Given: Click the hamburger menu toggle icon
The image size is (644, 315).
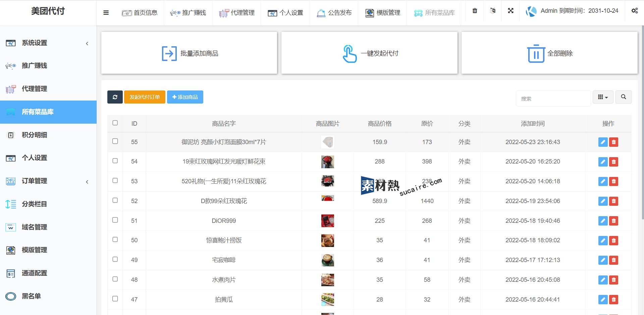Looking at the screenshot, I should click(x=106, y=13).
